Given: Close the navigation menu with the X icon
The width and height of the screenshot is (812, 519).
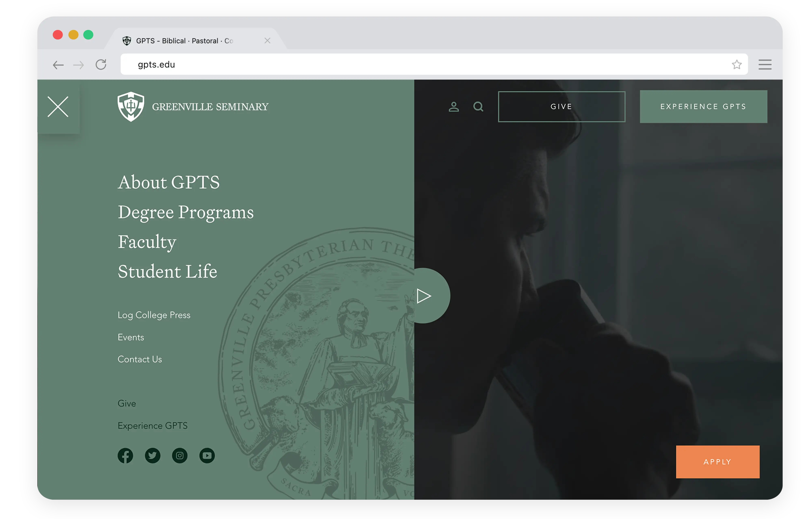Looking at the screenshot, I should click(58, 107).
